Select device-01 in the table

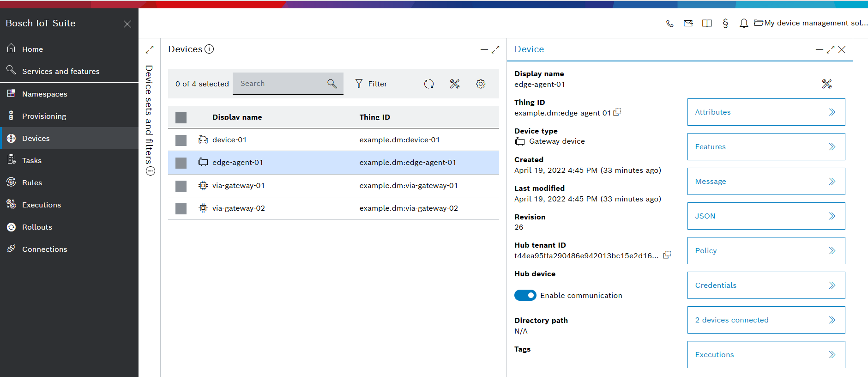(229, 140)
